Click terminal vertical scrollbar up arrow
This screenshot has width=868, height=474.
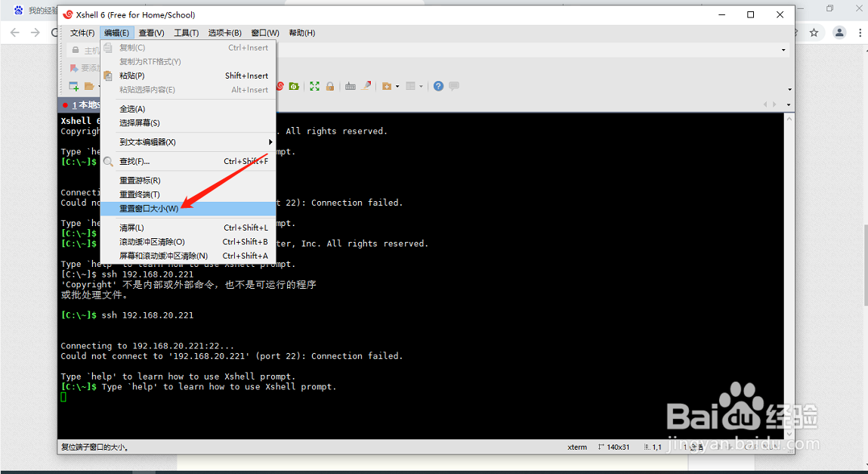click(x=789, y=119)
